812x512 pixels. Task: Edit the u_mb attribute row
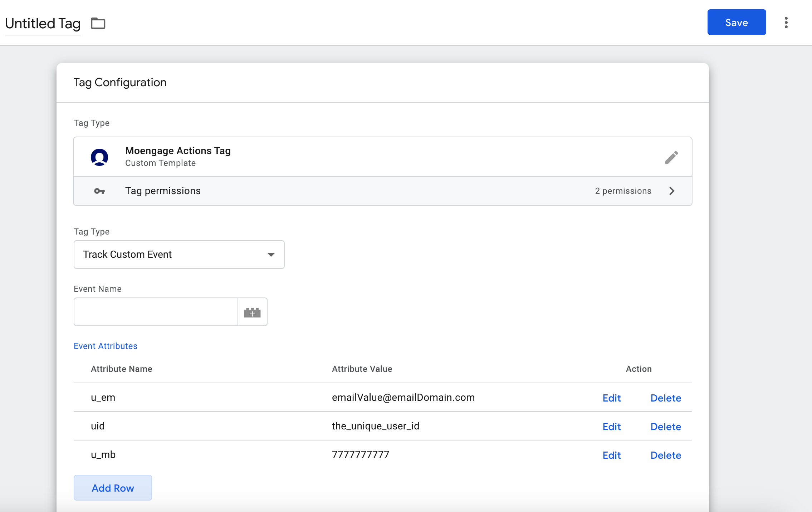click(x=611, y=455)
